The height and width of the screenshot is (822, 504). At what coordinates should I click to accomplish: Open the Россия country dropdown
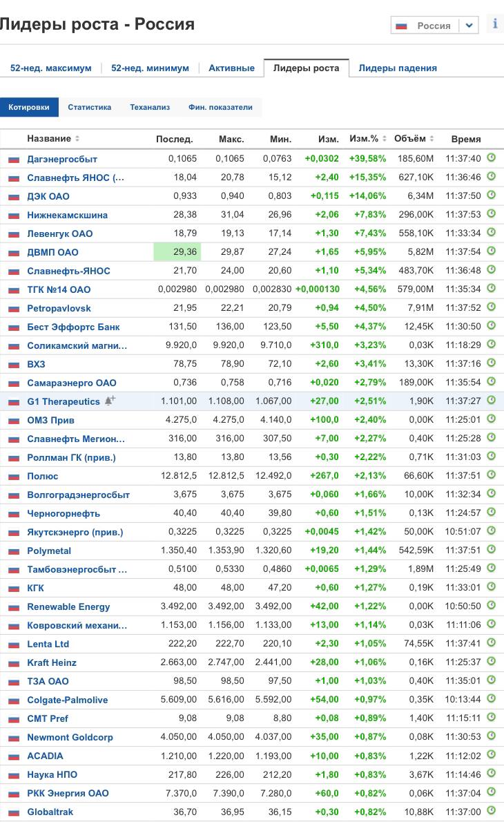434,25
